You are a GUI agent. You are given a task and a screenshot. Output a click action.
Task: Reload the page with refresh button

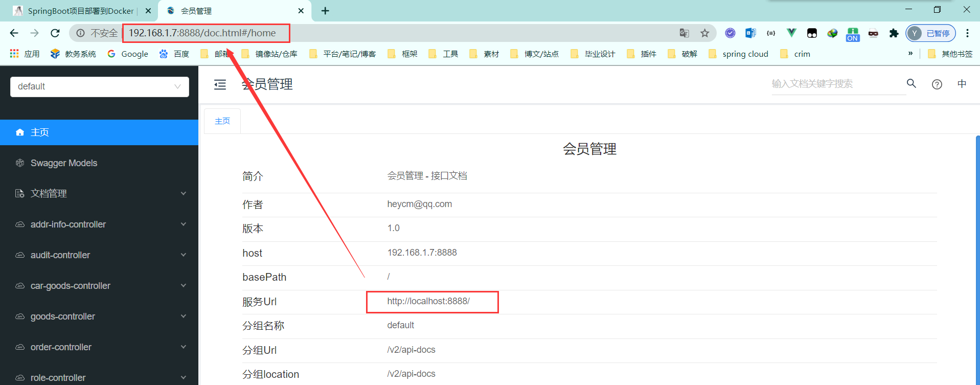click(x=55, y=33)
